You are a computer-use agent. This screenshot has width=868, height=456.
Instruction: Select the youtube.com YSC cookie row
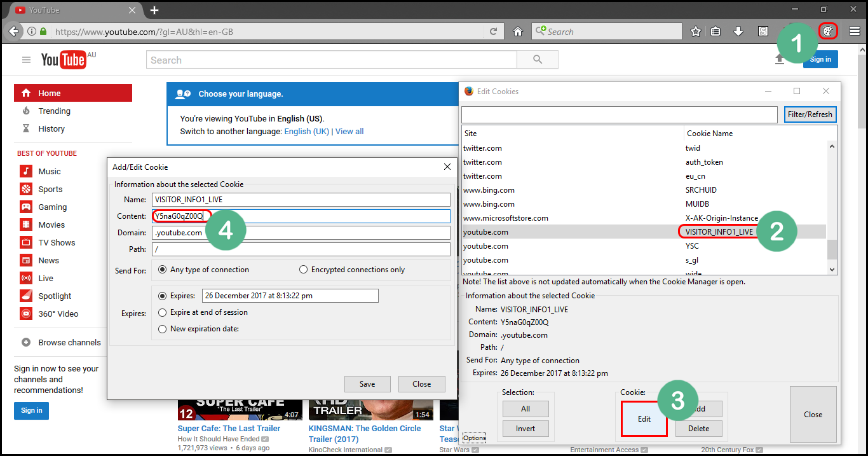(644, 246)
